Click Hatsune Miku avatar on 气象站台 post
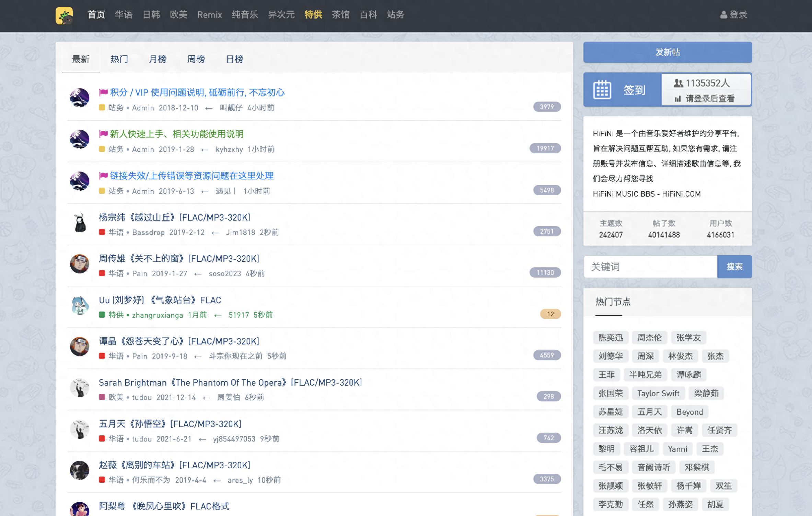Screen dimensions: 812x516 click(x=80, y=305)
